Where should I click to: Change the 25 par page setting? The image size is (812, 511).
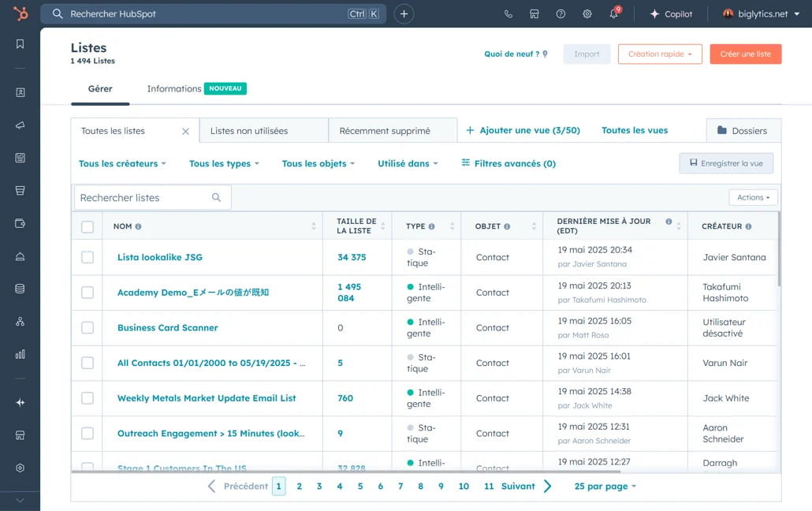pyautogui.click(x=605, y=486)
